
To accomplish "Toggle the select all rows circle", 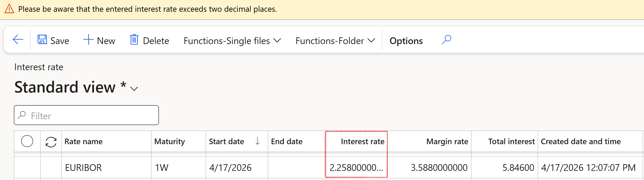I will click(27, 141).
